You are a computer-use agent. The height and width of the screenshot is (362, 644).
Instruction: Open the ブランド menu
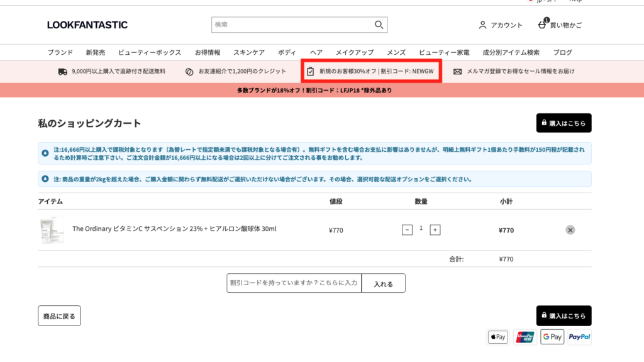[60, 52]
